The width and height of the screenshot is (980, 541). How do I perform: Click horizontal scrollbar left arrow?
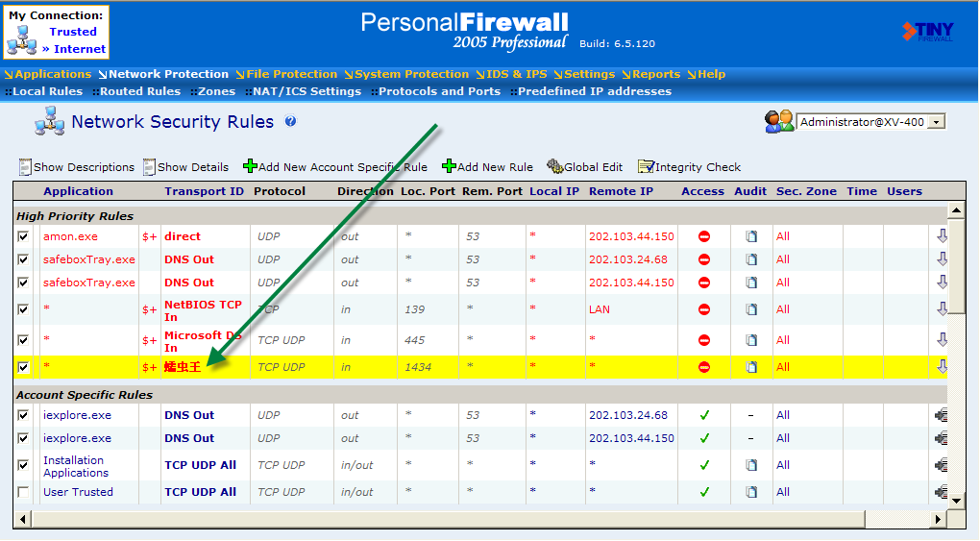(23, 519)
